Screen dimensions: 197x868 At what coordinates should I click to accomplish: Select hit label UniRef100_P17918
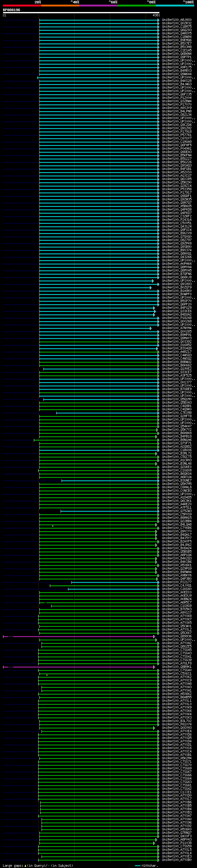[x=176, y=132]
